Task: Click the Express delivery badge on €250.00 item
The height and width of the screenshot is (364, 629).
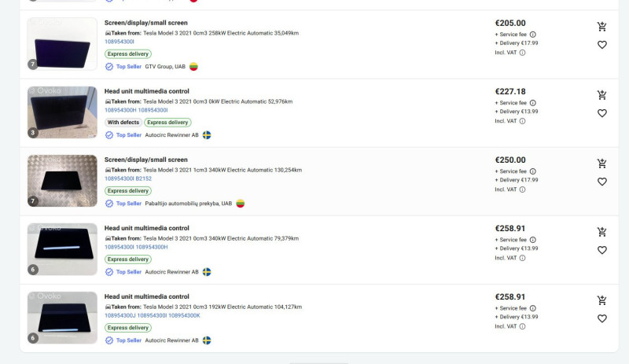Action: click(128, 191)
